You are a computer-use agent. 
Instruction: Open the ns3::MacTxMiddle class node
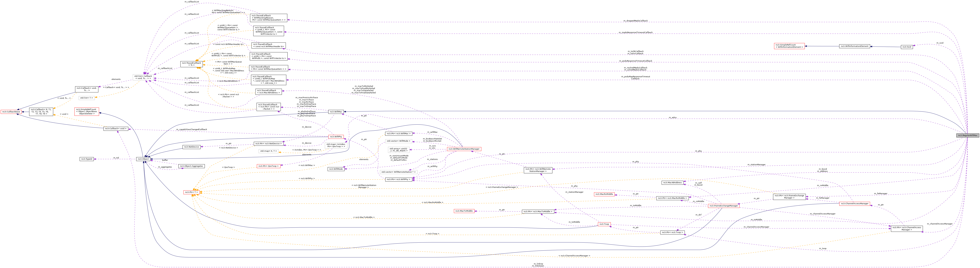464,211
